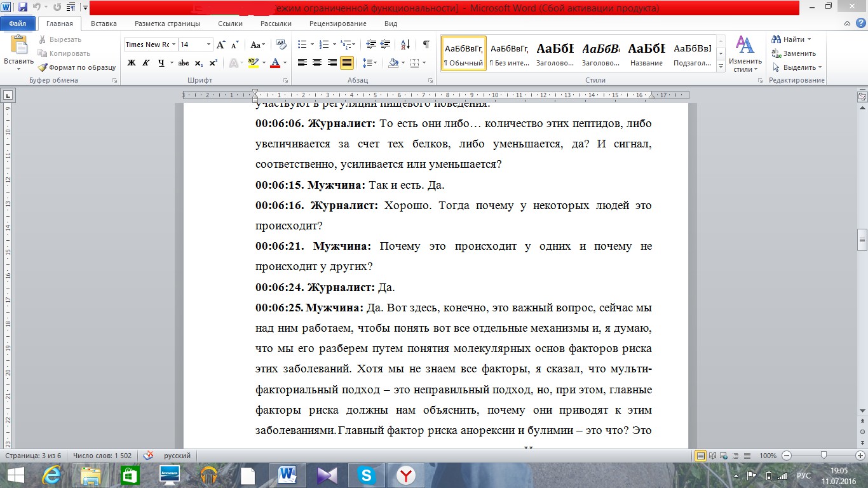
Task: Switch to the Вставка tab
Action: pyautogui.click(x=104, y=24)
